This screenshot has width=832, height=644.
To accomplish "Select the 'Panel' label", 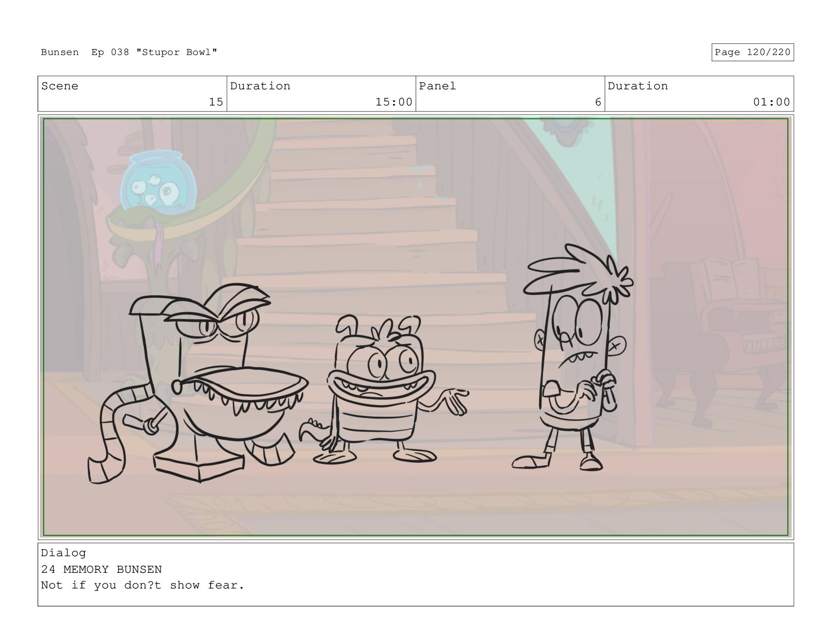I will 437,86.
